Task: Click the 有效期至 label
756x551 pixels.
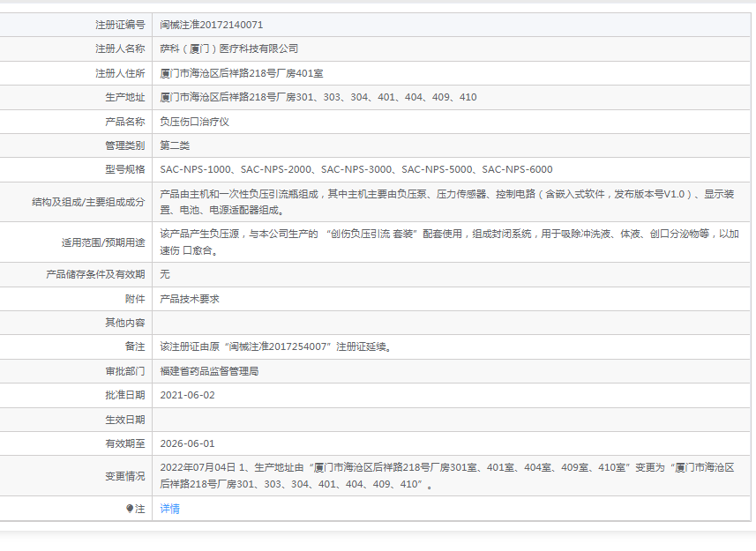Action: pos(125,443)
